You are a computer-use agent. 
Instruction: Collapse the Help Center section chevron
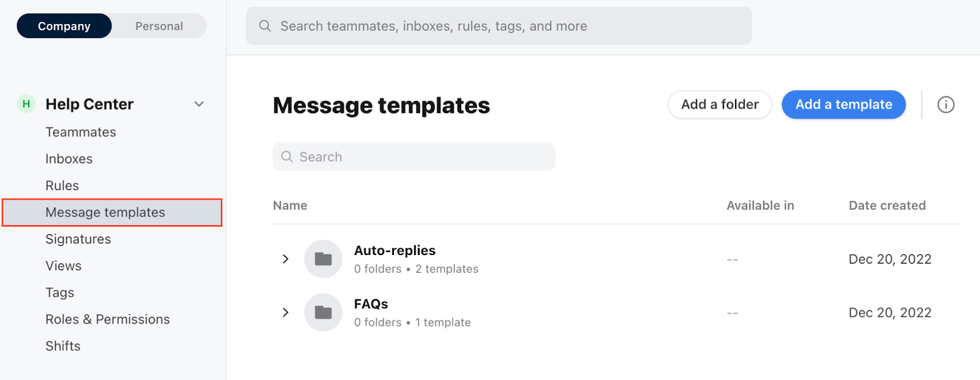click(x=199, y=104)
